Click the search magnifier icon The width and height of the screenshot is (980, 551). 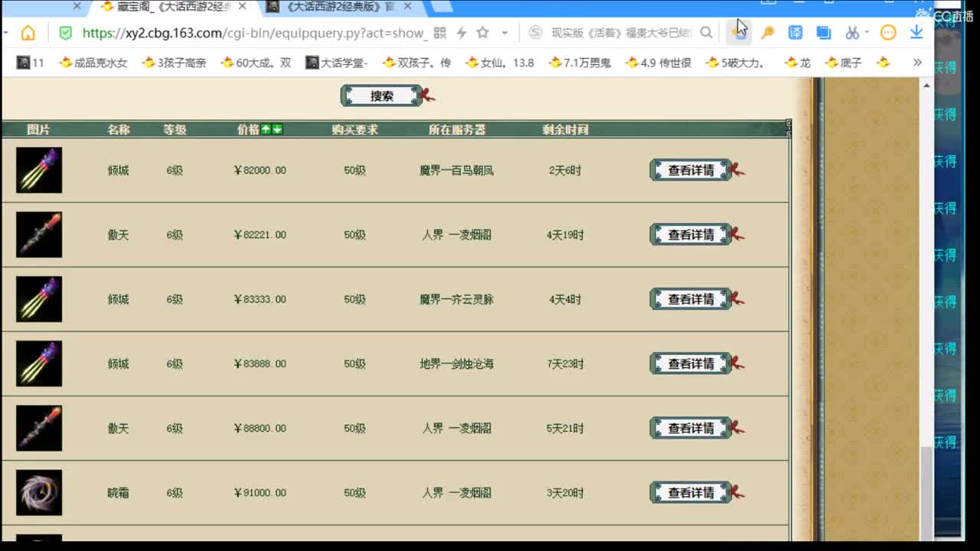pos(706,33)
